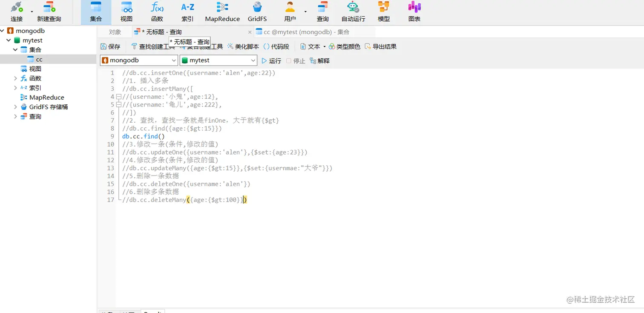Close the 无标题 - 查询 tab
The image size is (644, 313).
[x=250, y=32]
